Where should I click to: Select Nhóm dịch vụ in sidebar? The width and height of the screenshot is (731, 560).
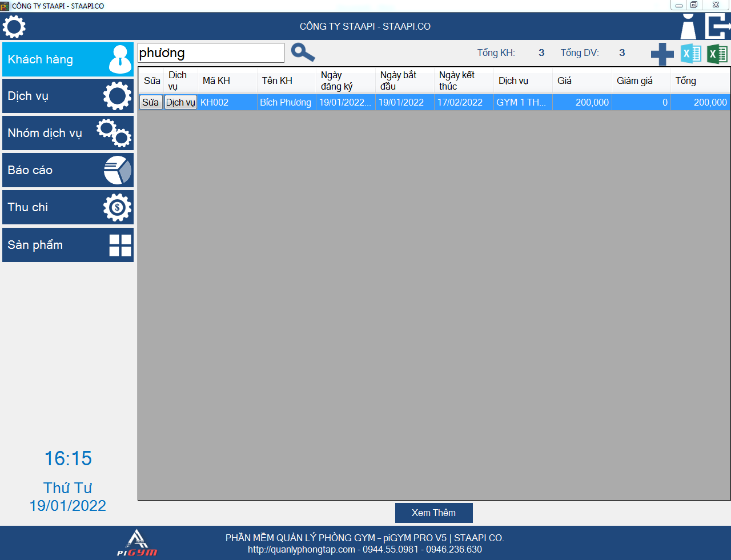[x=68, y=133]
